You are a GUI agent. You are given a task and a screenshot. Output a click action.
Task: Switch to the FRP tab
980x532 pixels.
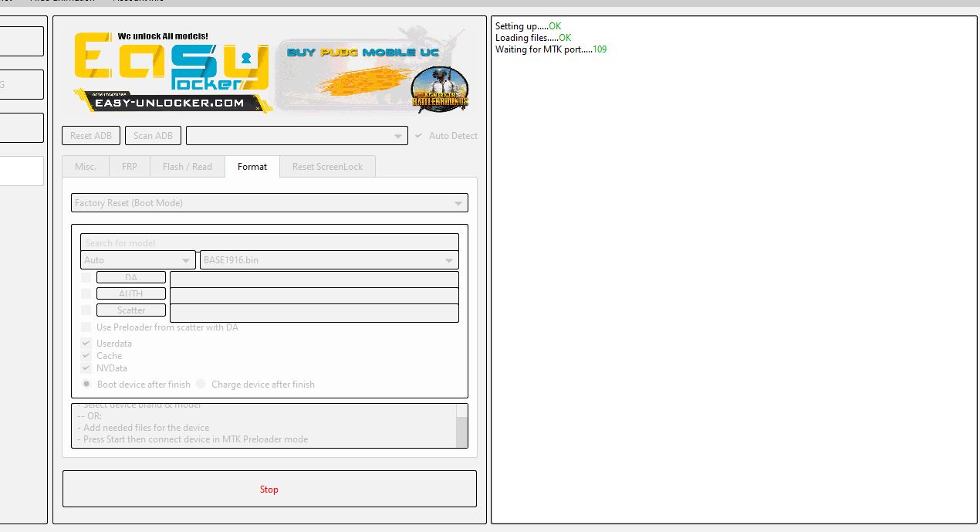pos(130,166)
